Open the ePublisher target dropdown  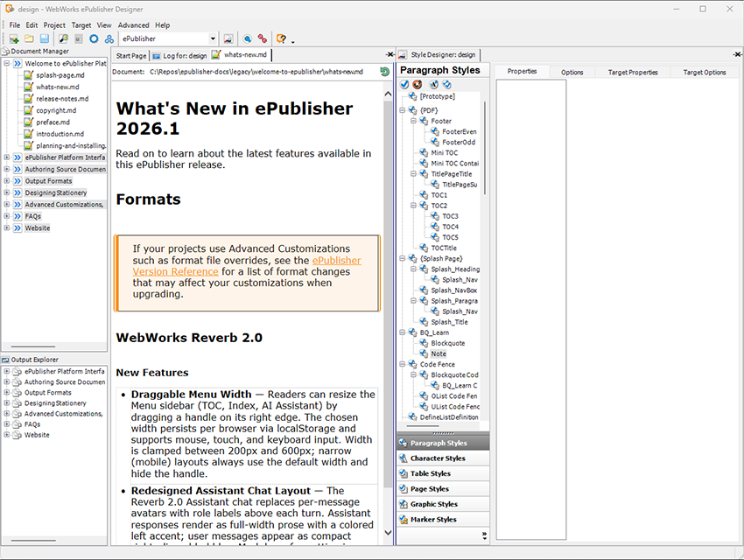213,38
